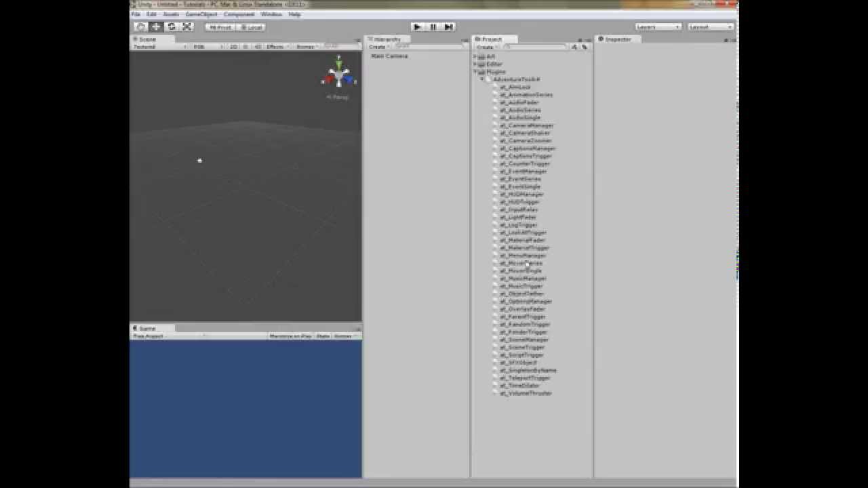
Task: Select the at_OptionsManager script
Action: (526, 302)
